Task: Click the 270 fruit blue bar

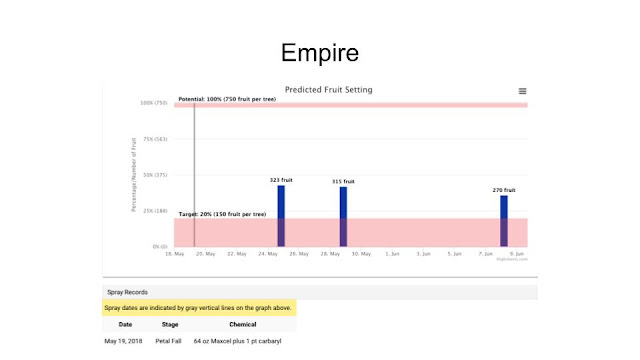Action: 504,221
